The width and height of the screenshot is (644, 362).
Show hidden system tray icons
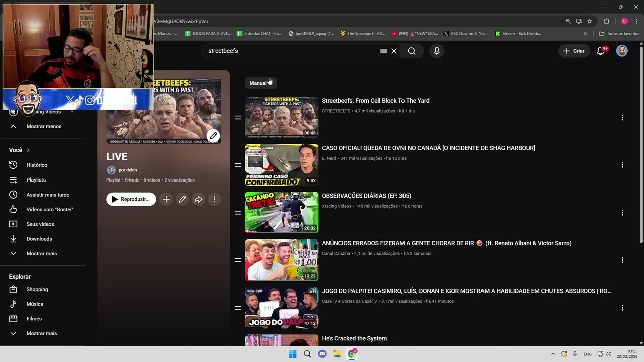tap(553, 354)
